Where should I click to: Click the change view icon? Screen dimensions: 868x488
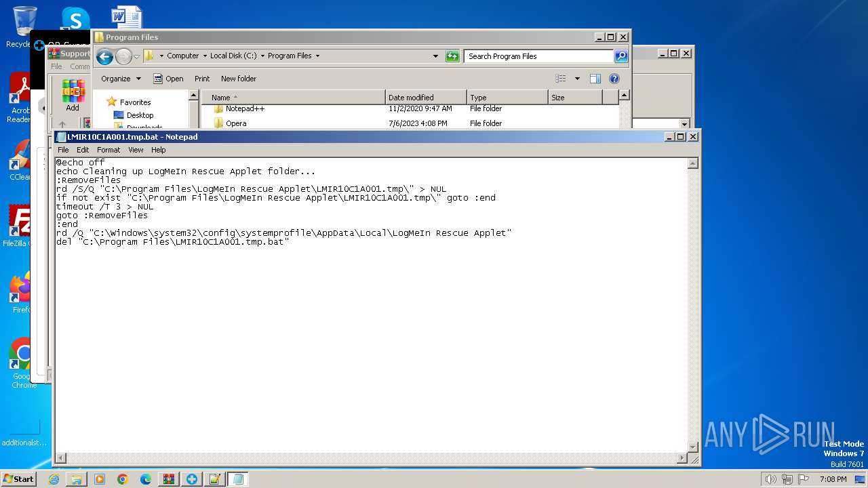coord(561,79)
